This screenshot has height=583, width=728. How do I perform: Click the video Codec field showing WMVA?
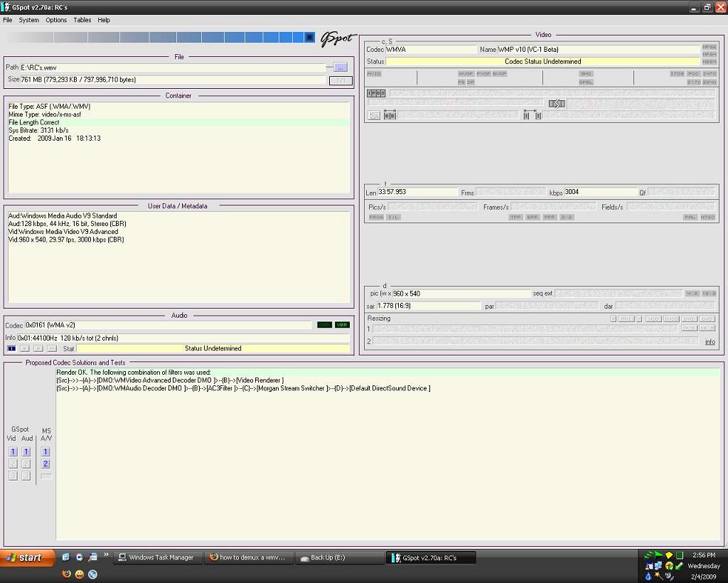coord(431,49)
